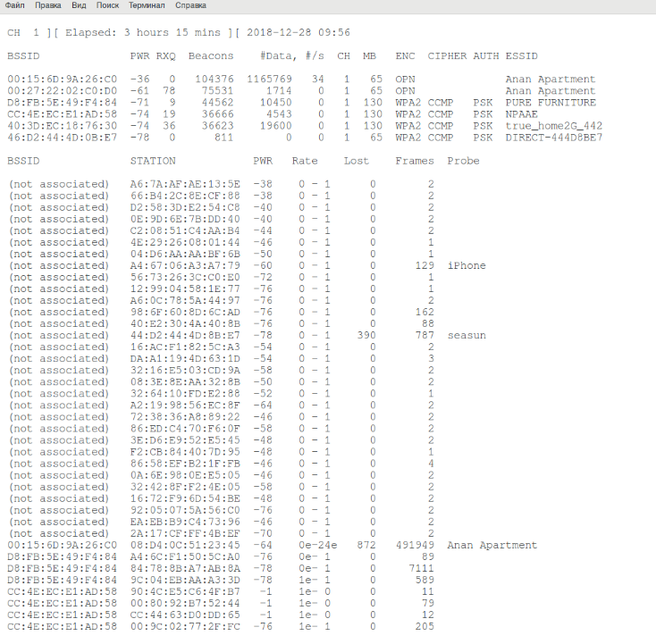This screenshot has width=656, height=644.
Task: Click the Probe column header
Action: click(463, 161)
